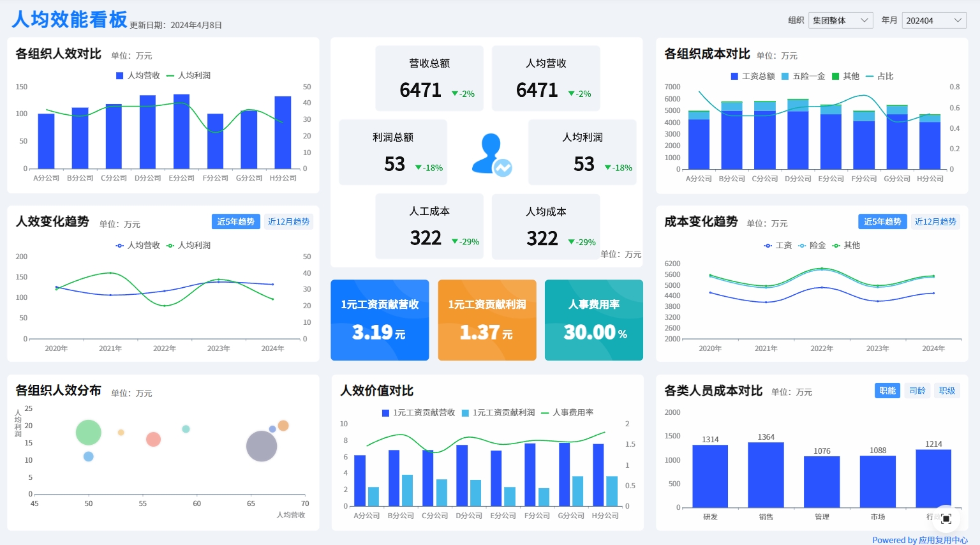Image resolution: width=980 pixels, height=545 pixels.
Task: Click the central user analytics avatar icon
Action: (491, 154)
